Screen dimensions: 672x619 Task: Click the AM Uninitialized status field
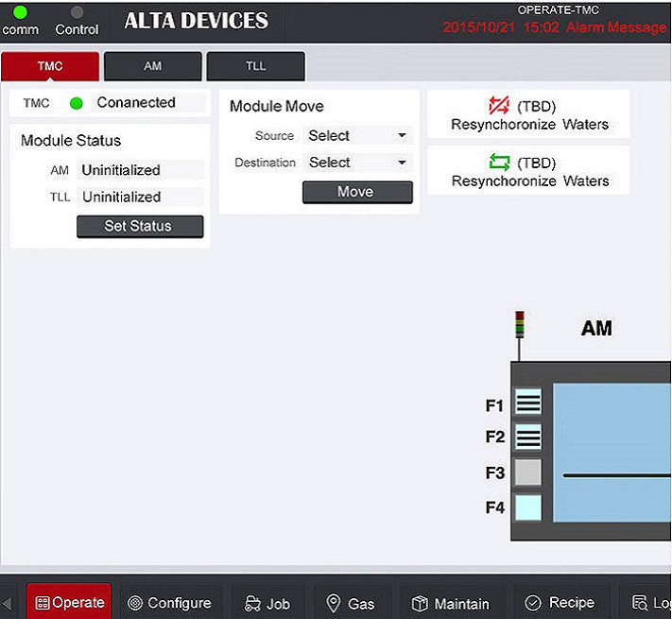141,170
